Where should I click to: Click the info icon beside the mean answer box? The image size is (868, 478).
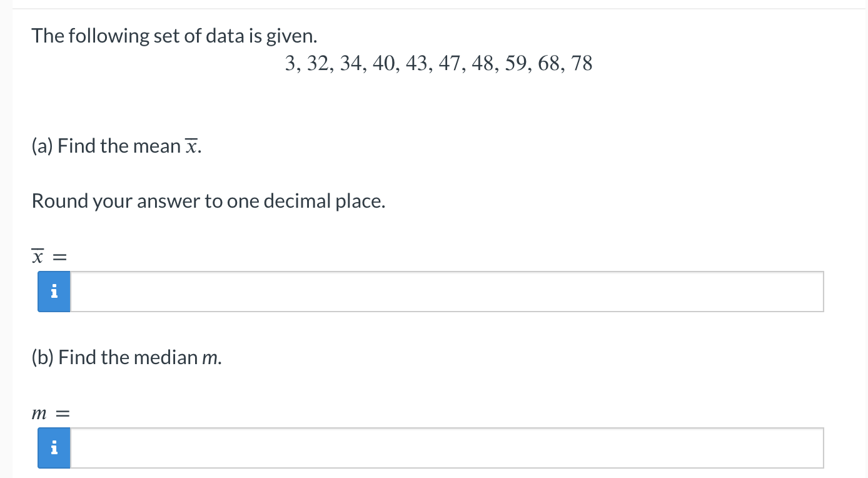pos(54,291)
